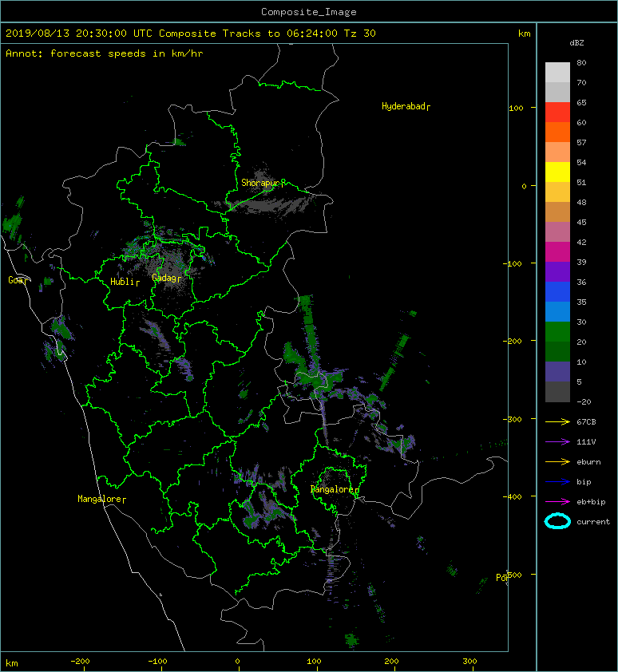Viewport: 618px width, 672px height.
Task: Click the '200' horizontal axis tick label
Action: click(x=391, y=662)
